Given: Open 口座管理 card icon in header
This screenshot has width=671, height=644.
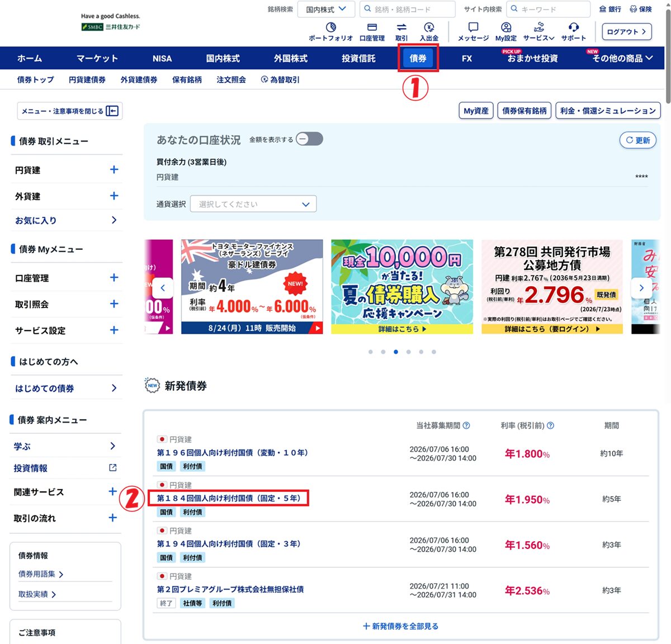Looking at the screenshot, I should click(372, 27).
